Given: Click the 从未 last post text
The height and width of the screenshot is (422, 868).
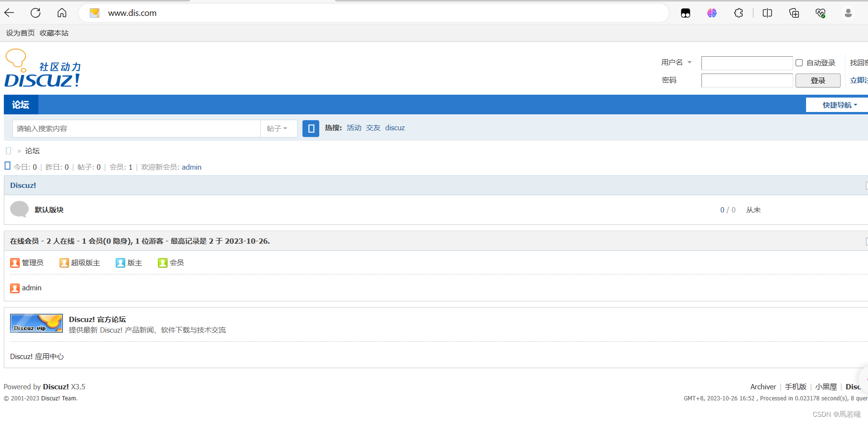Looking at the screenshot, I should [x=753, y=210].
